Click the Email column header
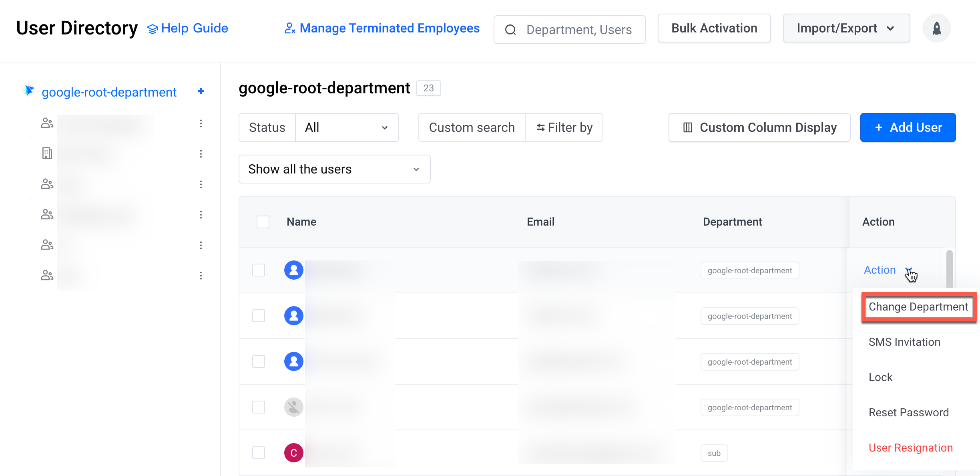980x476 pixels. point(540,222)
